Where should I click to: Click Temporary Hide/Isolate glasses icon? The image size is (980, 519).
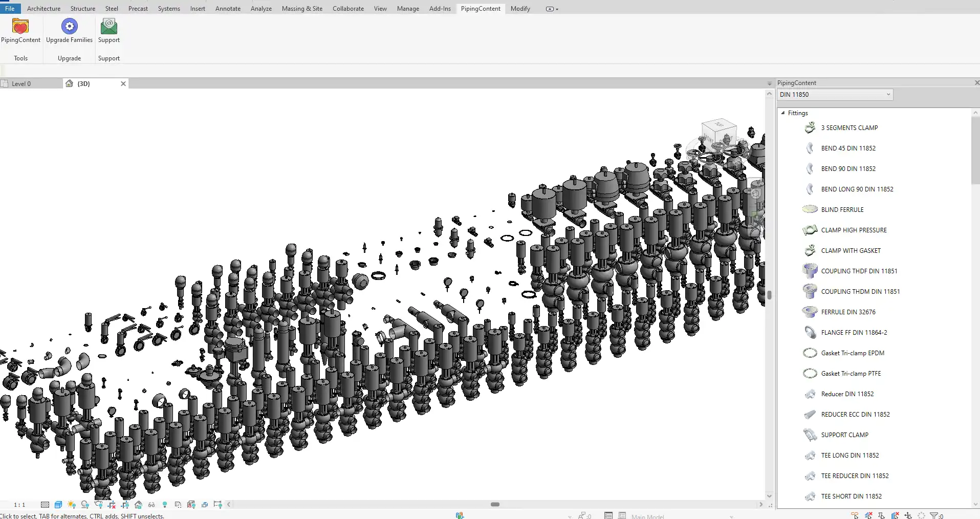(151, 505)
